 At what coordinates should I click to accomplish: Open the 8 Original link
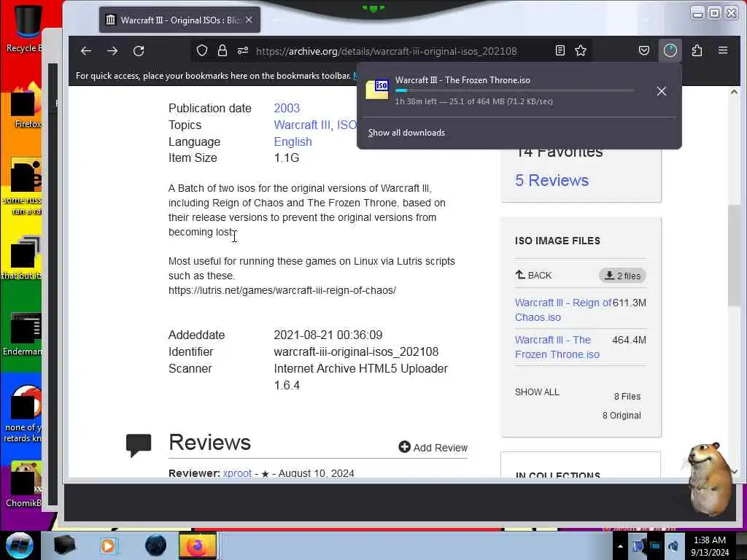tap(622, 415)
